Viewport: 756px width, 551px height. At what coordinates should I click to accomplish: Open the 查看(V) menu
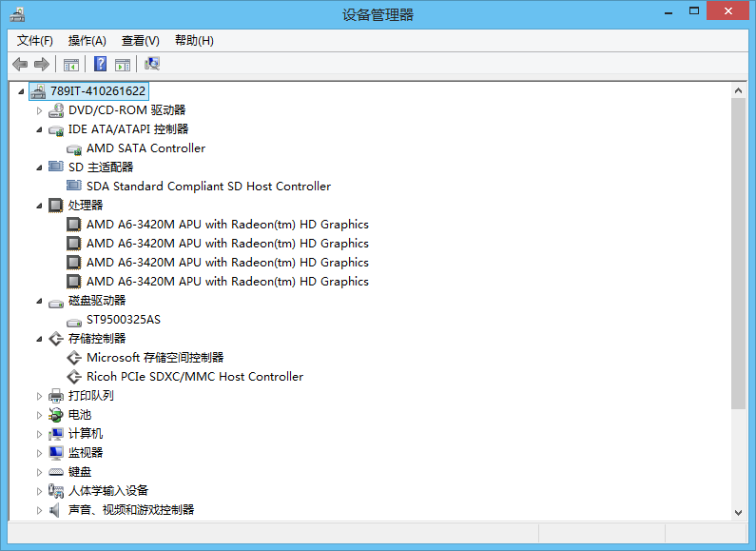(x=141, y=41)
